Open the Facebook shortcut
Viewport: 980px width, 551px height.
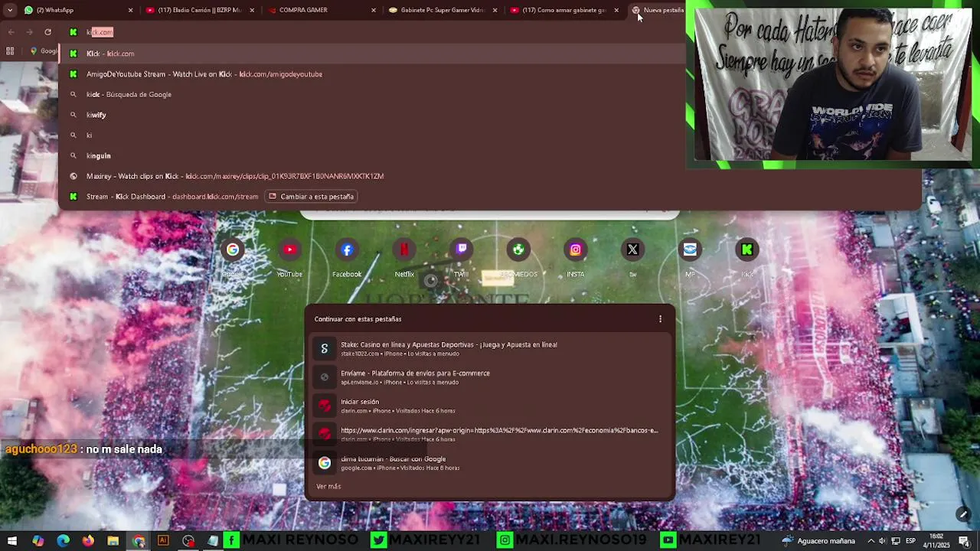[347, 249]
